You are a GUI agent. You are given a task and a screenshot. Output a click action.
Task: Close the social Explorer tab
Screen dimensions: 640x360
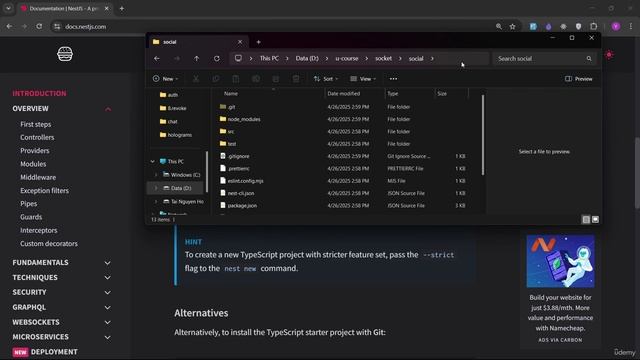pyautogui.click(x=240, y=42)
